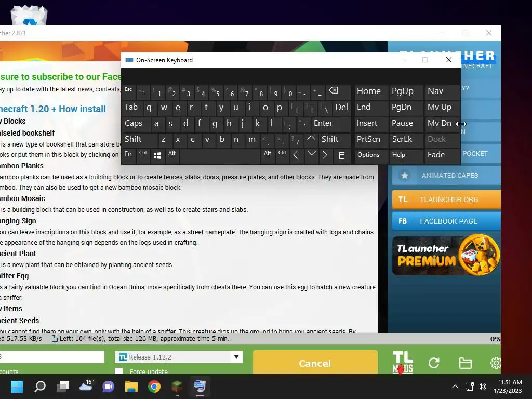Open the ANIMATED CAPES button

pos(446,176)
